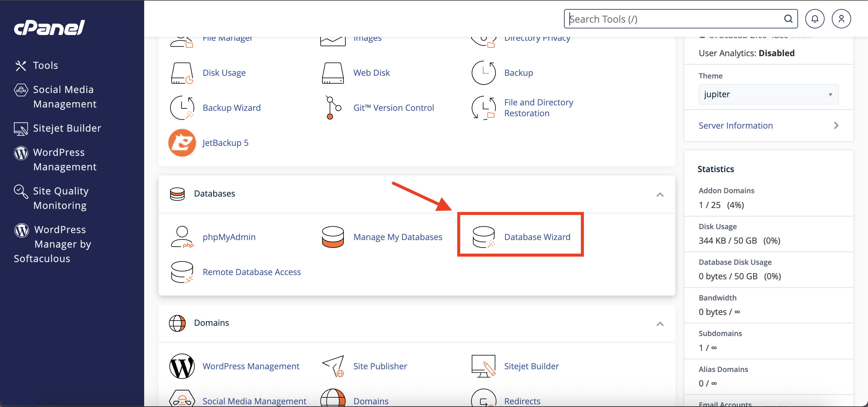
Task: Open the Disk Usage link
Action: coord(224,73)
